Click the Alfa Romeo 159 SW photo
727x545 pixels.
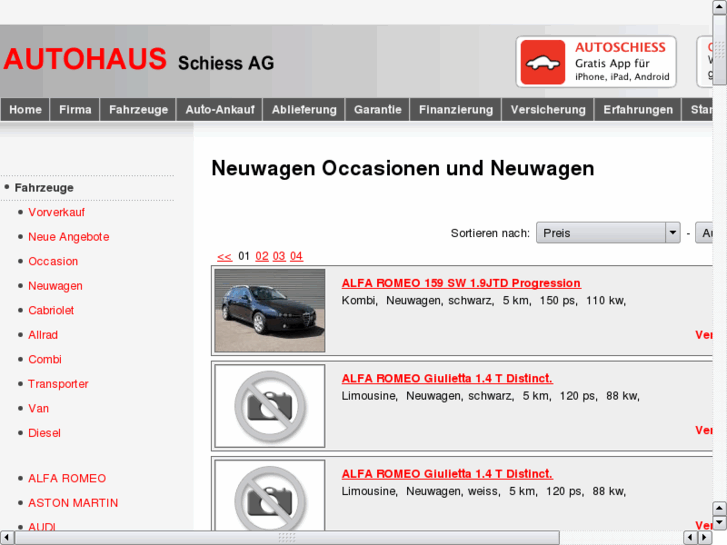tap(270, 310)
